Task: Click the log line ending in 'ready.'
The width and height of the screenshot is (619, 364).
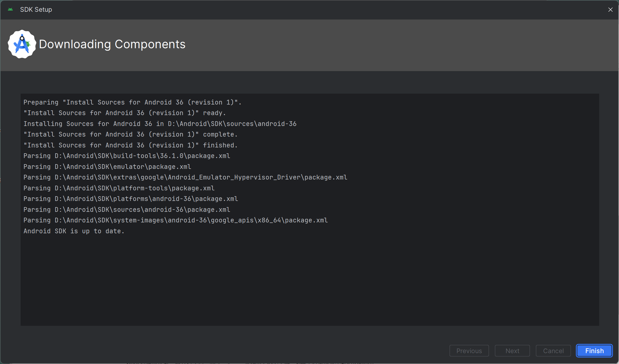Action: (x=124, y=113)
